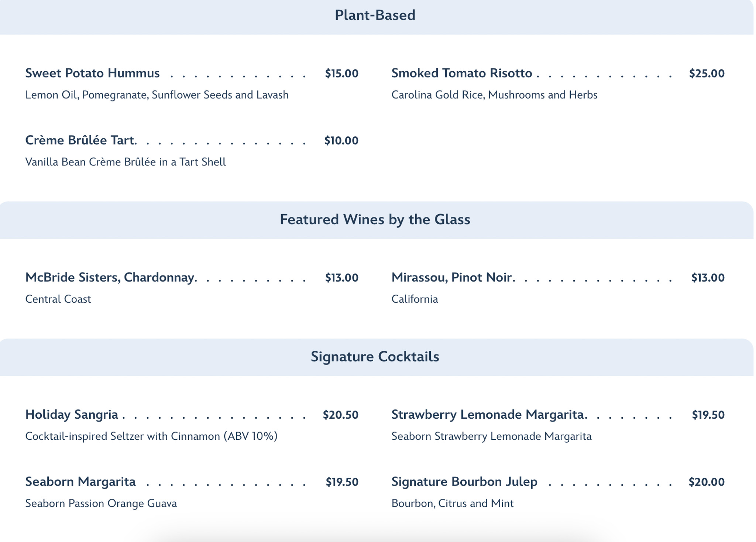Click the Crème Brûlée Tart title

[x=81, y=140]
